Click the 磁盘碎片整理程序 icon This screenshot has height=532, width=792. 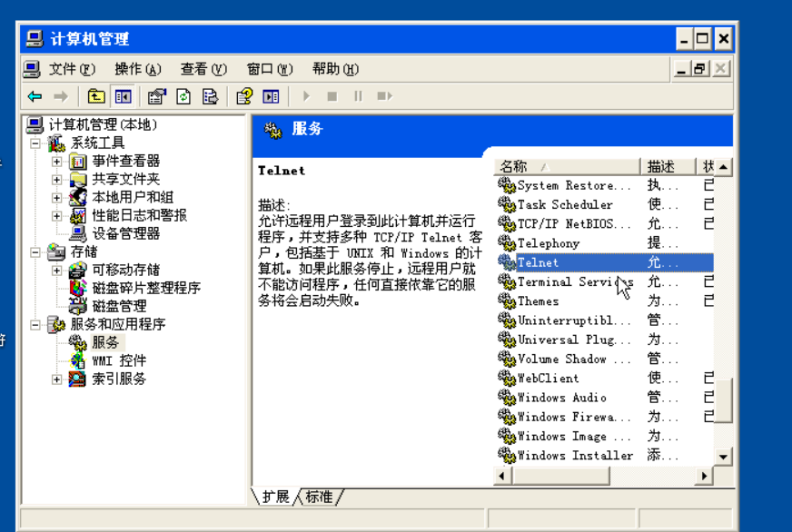(x=78, y=288)
